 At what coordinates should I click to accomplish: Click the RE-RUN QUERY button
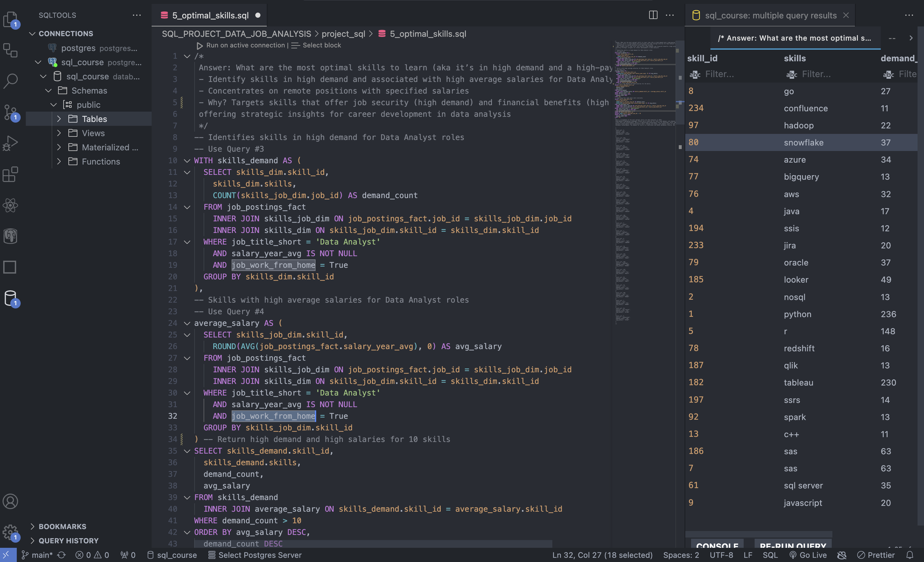pyautogui.click(x=793, y=544)
